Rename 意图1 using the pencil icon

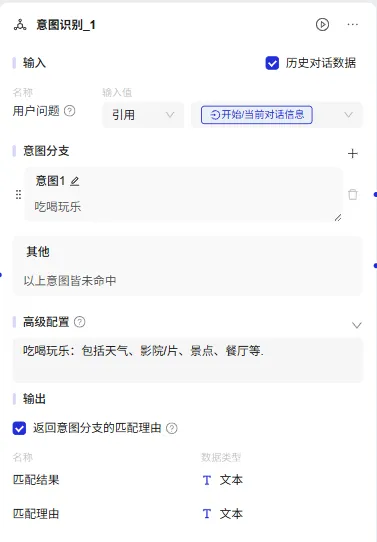(x=75, y=181)
